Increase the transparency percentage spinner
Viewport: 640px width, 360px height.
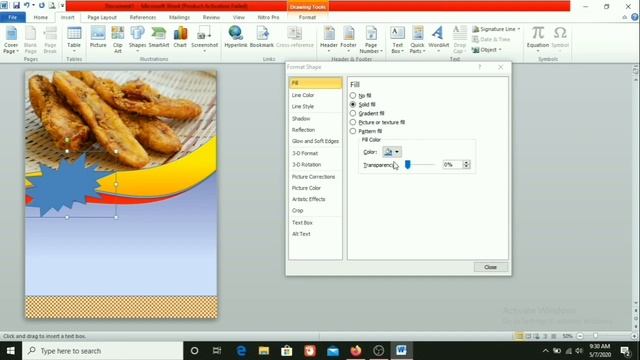466,162
